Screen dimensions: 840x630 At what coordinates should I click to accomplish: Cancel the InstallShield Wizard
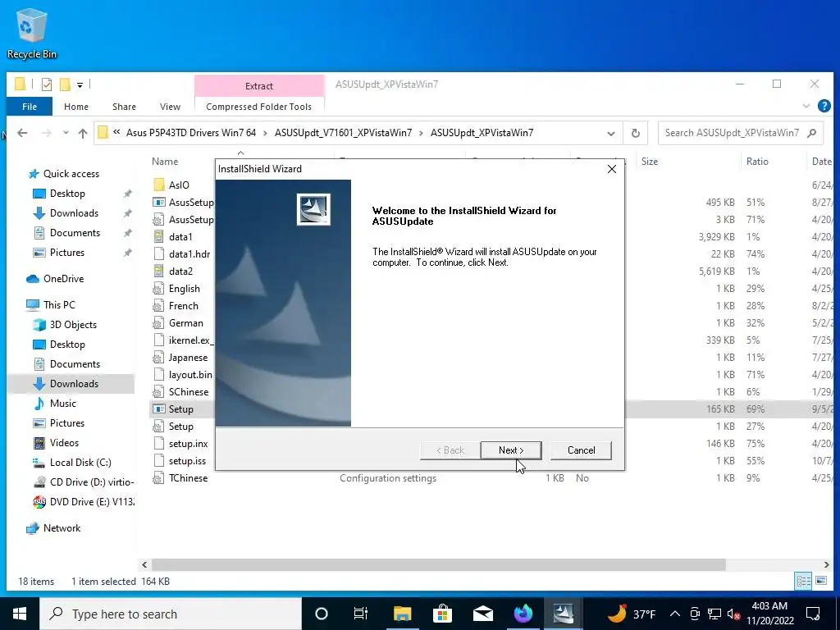(582, 450)
